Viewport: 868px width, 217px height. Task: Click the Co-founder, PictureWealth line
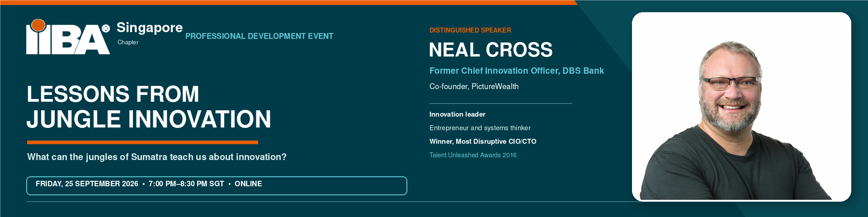click(x=474, y=86)
